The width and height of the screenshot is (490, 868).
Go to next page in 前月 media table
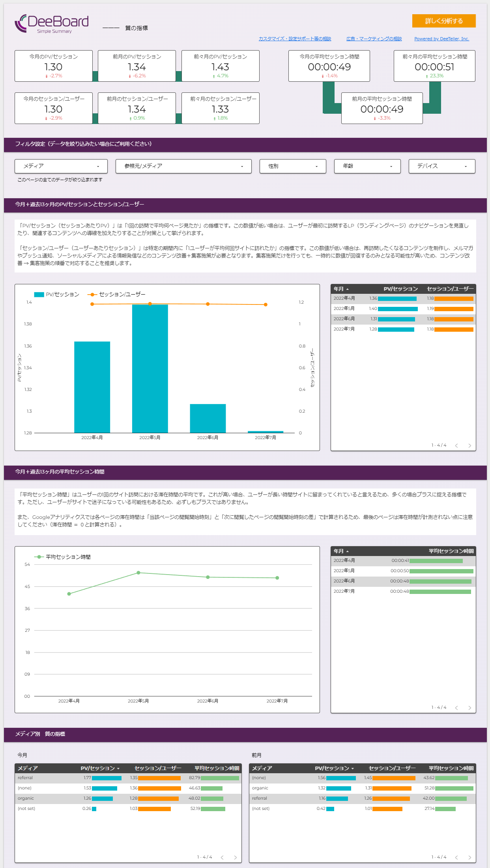coord(469,857)
